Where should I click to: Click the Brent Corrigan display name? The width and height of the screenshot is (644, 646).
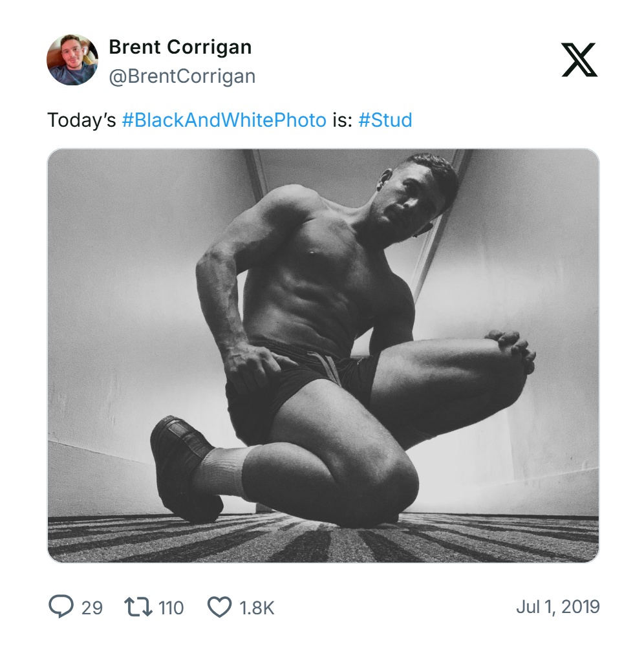tap(180, 47)
